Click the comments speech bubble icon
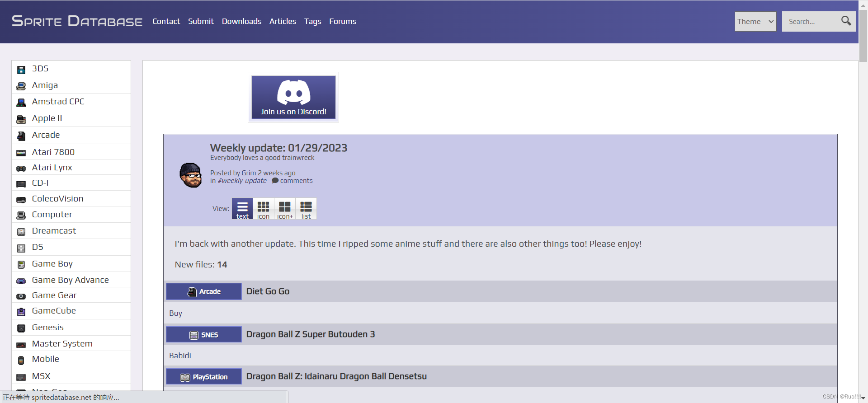 point(275,181)
